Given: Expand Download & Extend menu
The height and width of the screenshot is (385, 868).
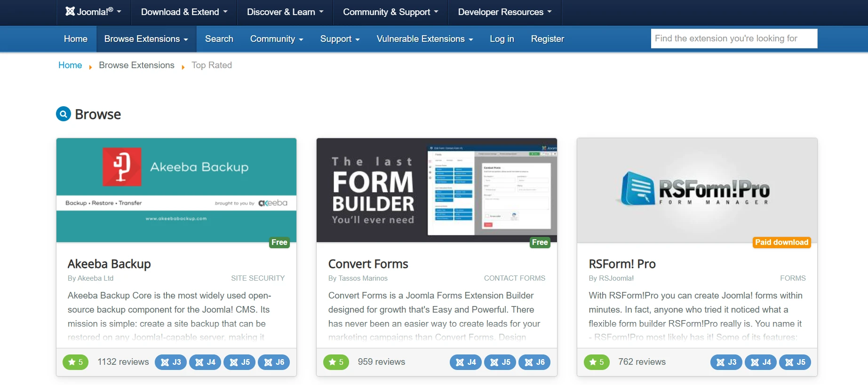Looking at the screenshot, I should (184, 12).
